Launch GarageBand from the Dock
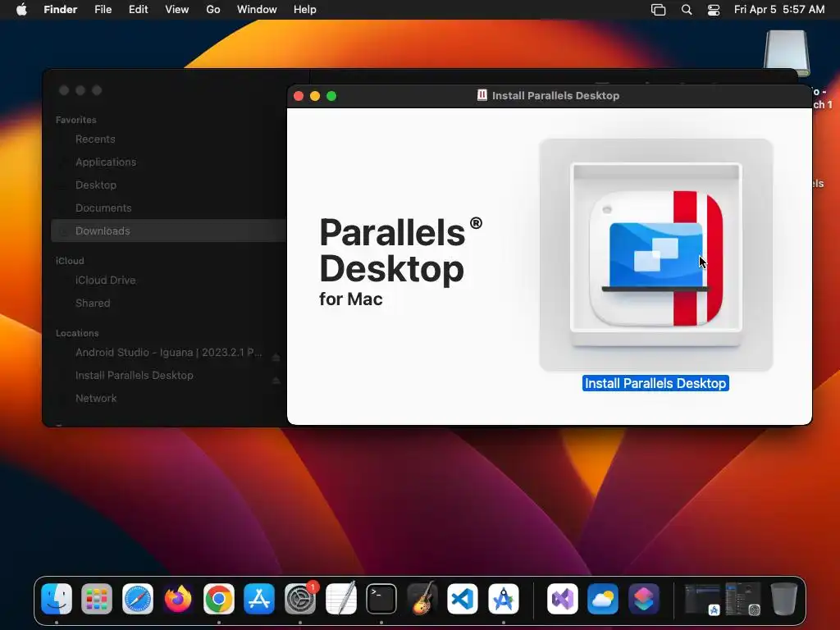This screenshot has height=630, width=840. coord(422,598)
